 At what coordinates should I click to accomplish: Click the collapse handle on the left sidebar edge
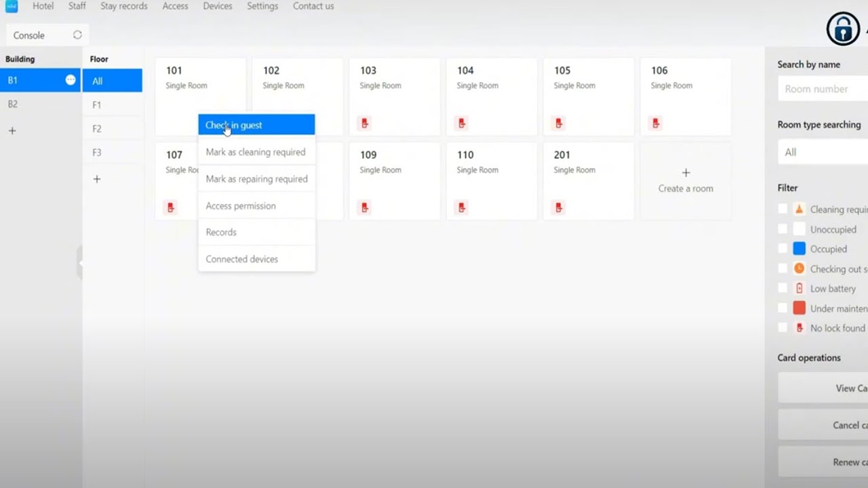click(79, 263)
